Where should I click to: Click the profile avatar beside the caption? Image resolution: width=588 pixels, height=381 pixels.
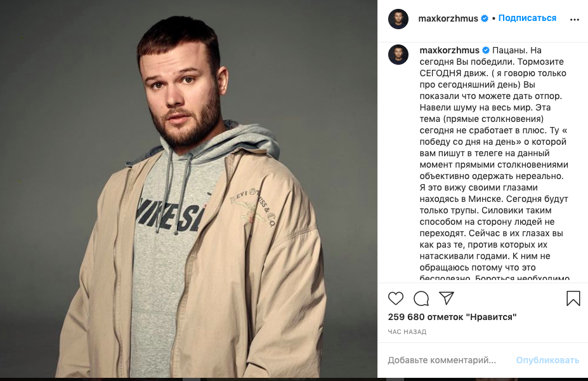[398, 55]
